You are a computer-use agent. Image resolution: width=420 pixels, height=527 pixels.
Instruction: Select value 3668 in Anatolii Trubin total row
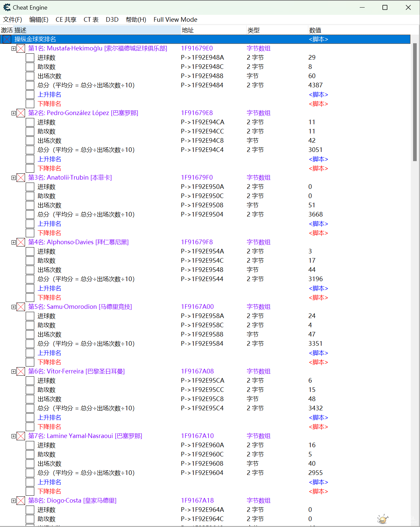[x=316, y=215]
